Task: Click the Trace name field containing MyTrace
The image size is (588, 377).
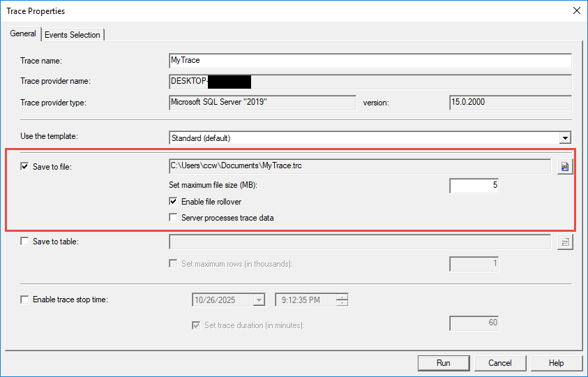Action: (370, 61)
